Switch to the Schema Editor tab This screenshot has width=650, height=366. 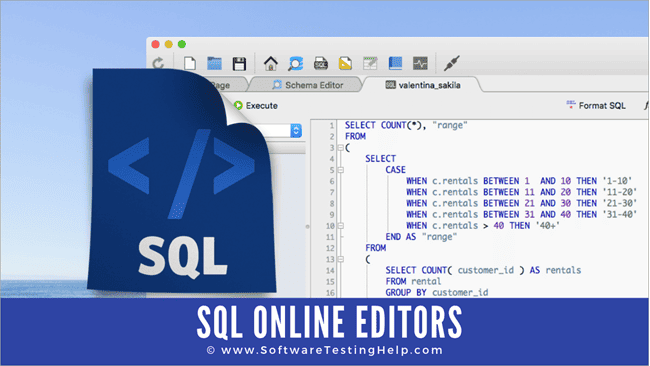308,85
